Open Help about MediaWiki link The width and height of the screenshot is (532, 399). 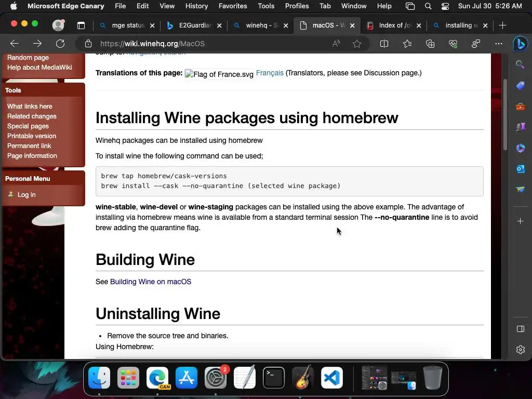tap(39, 67)
